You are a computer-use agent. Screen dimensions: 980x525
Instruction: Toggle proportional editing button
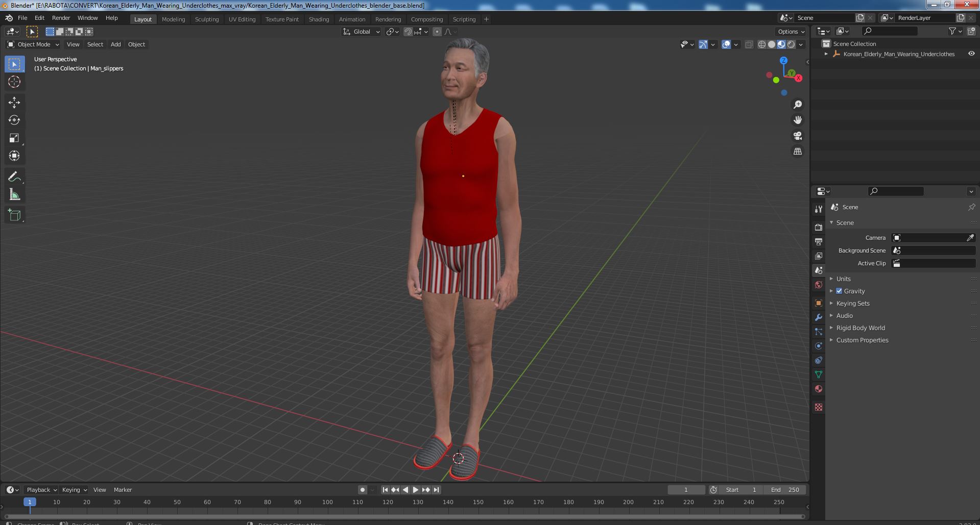pyautogui.click(x=437, y=32)
